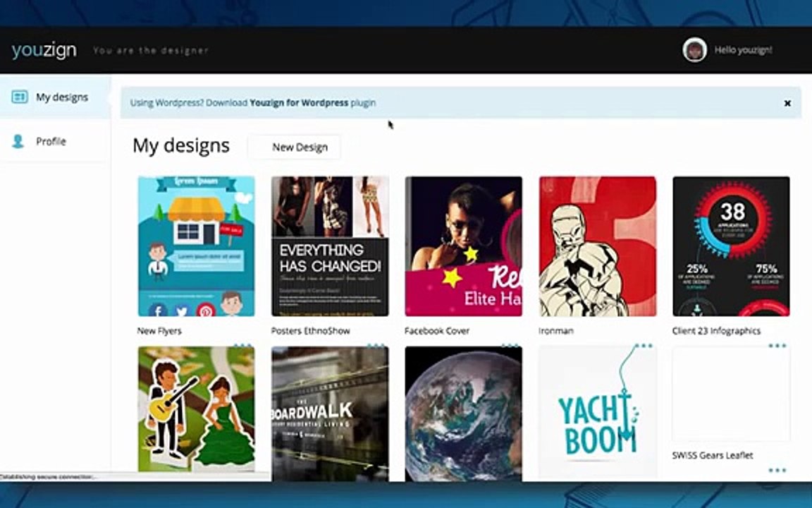Click the My designs sidebar icon
The image size is (812, 508).
pos(20,97)
